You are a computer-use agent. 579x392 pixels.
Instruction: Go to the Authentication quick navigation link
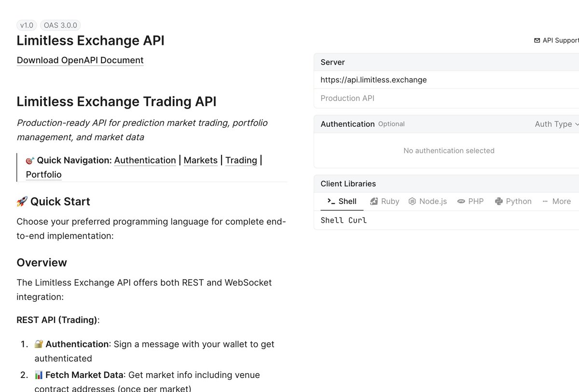pos(145,160)
